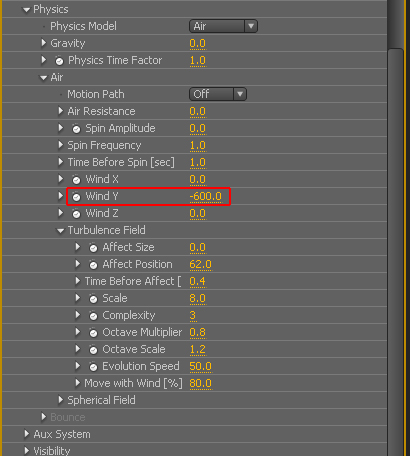Expand the Affect Size property
The height and width of the screenshot is (456, 410).
click(77, 247)
